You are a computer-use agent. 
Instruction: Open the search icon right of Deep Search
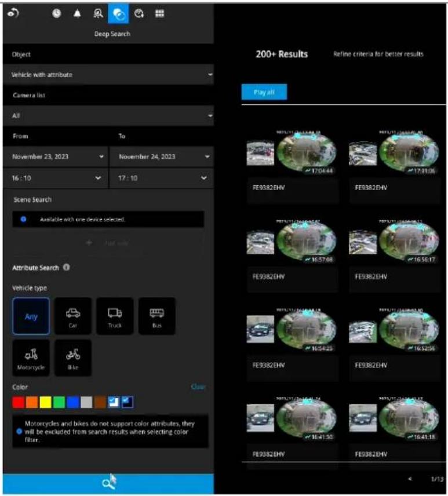(x=139, y=13)
